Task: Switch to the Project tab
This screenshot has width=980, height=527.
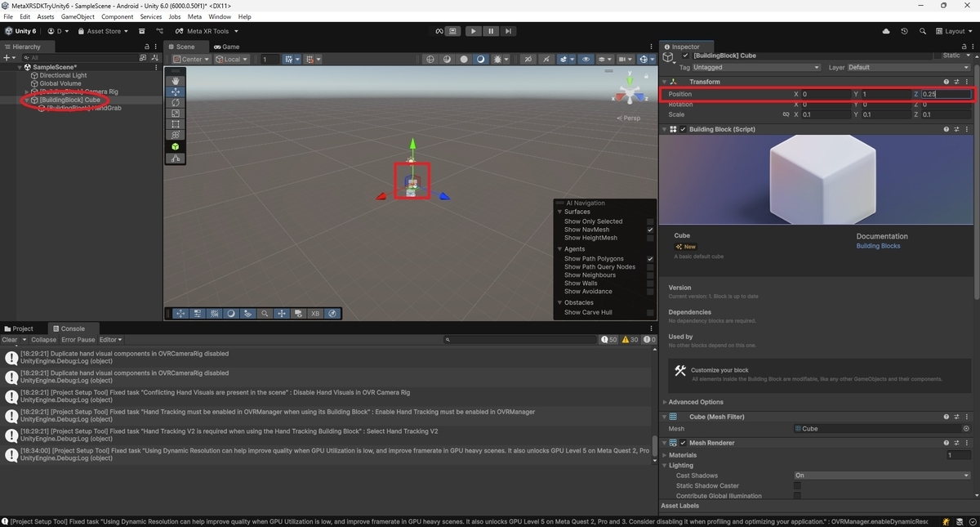Action: click(x=19, y=328)
